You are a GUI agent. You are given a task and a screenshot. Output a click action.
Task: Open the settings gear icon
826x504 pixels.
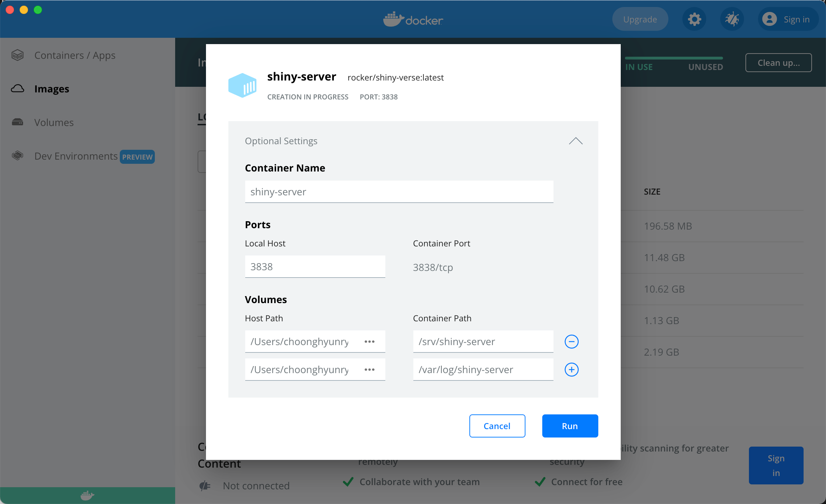tap(694, 19)
